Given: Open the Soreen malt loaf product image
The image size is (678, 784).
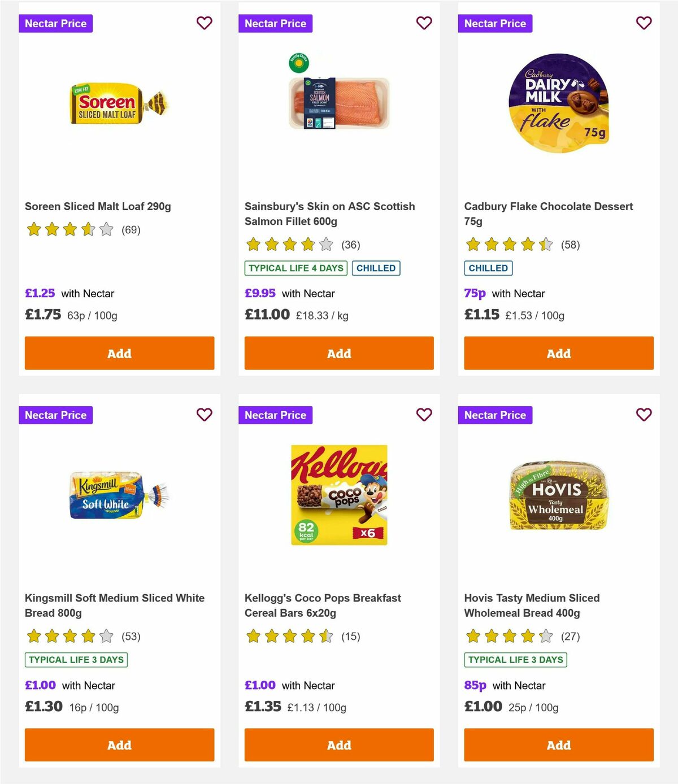Looking at the screenshot, I should click(x=119, y=107).
